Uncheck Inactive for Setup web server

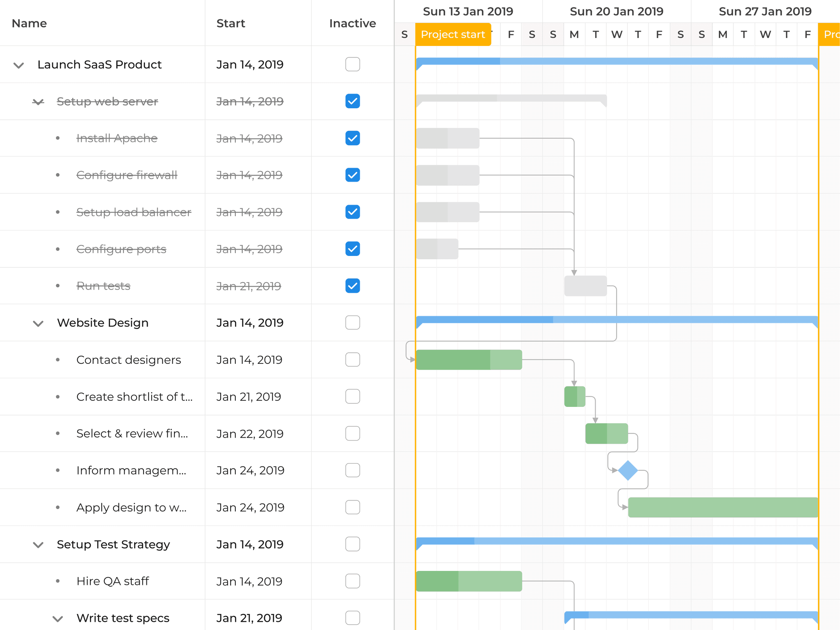click(x=352, y=101)
